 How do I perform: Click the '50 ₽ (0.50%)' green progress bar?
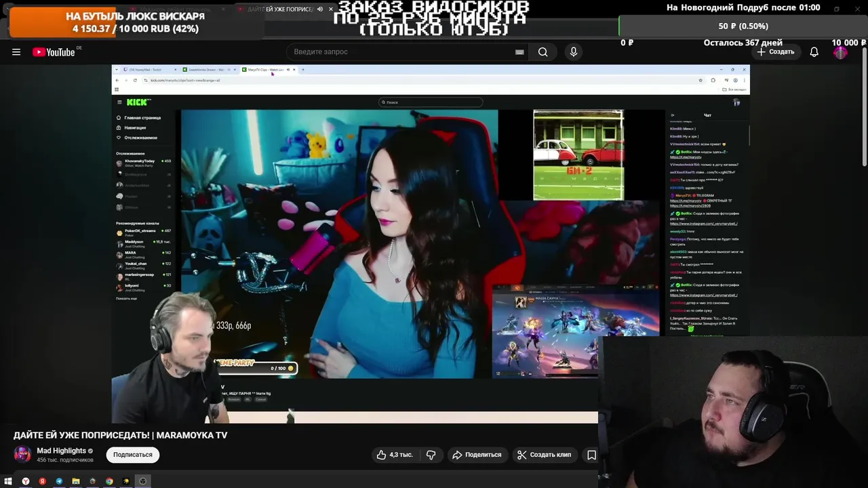[x=743, y=26]
